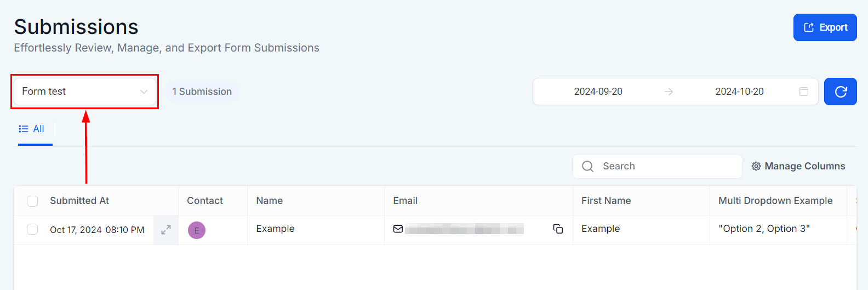This screenshot has width=868, height=290.
Task: Switch to the All tab
Action: [32, 129]
